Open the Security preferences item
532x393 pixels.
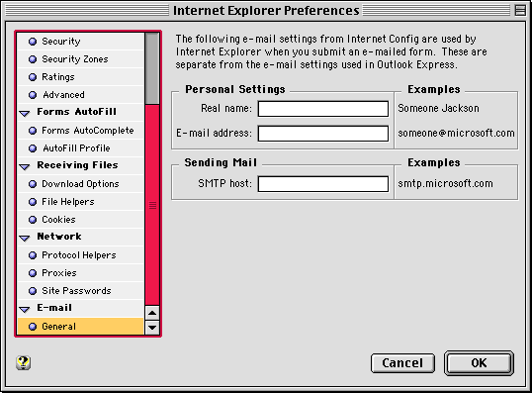tap(81, 42)
